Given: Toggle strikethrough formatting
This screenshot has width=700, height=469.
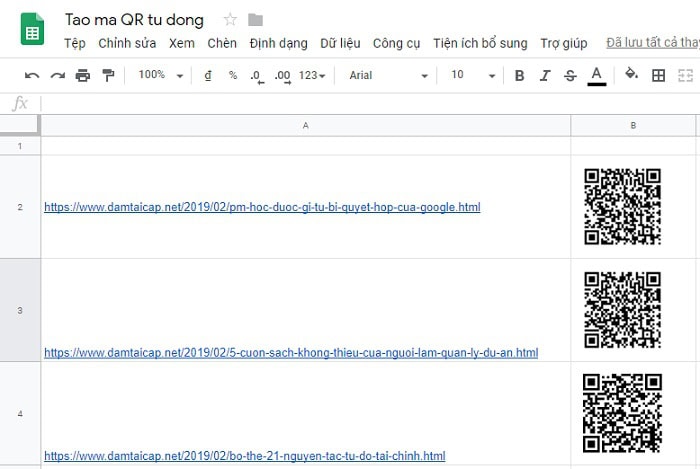Looking at the screenshot, I should 570,75.
